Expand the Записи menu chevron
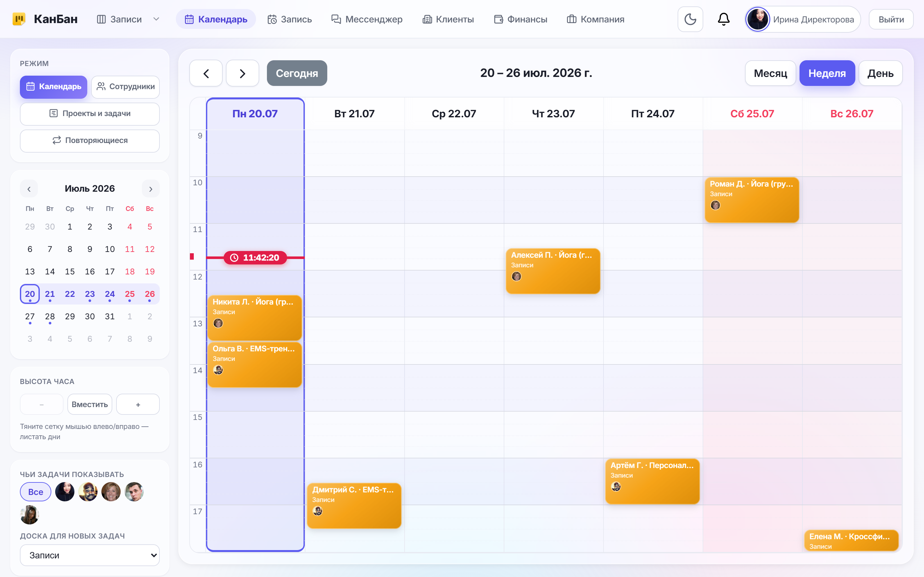Viewport: 924px width, 577px height. 156,19
